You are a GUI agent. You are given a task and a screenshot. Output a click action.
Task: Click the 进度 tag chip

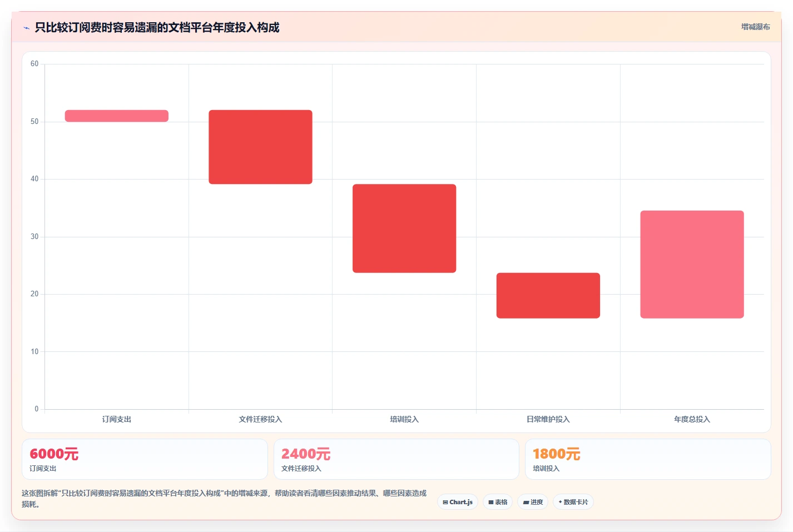tap(533, 502)
